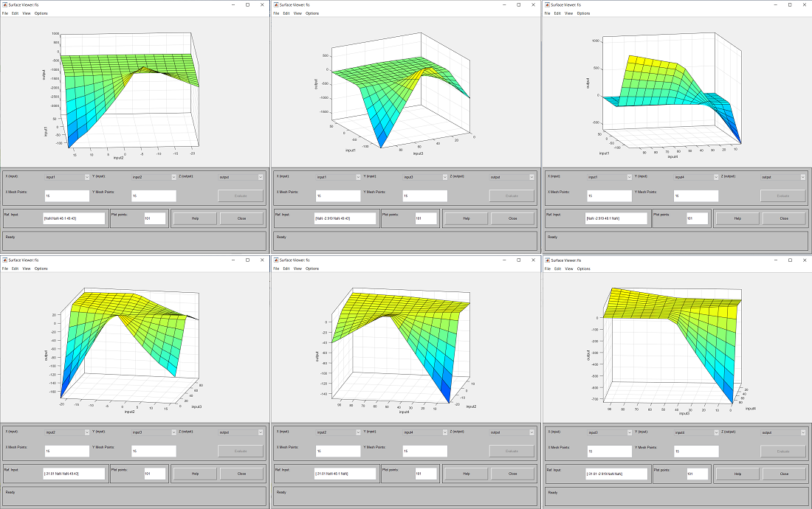Click MATLAB icon in input1-input2 Surface Viewer title bar
This screenshot has width=812, height=509.
[4, 4]
